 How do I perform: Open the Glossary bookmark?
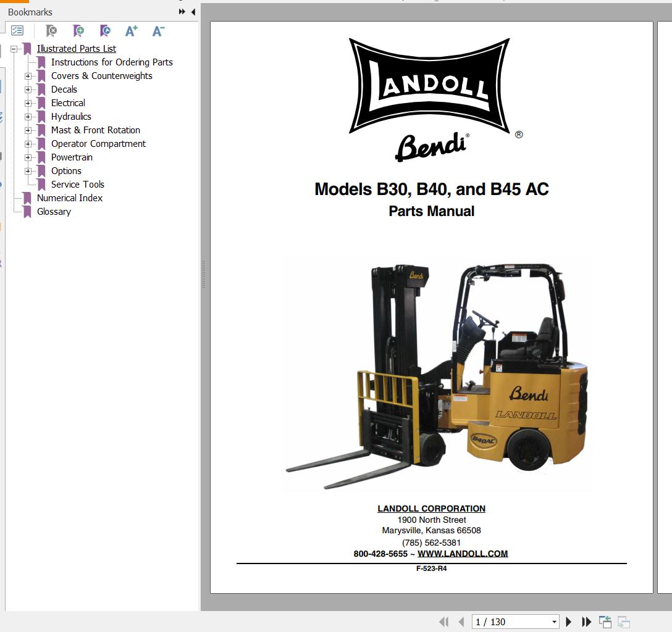[54, 211]
